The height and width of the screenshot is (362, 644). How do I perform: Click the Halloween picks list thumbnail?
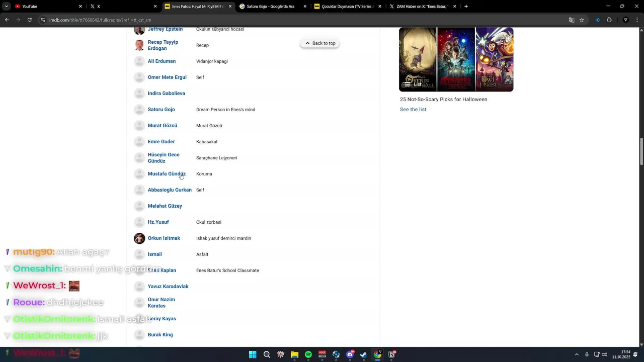(456, 59)
